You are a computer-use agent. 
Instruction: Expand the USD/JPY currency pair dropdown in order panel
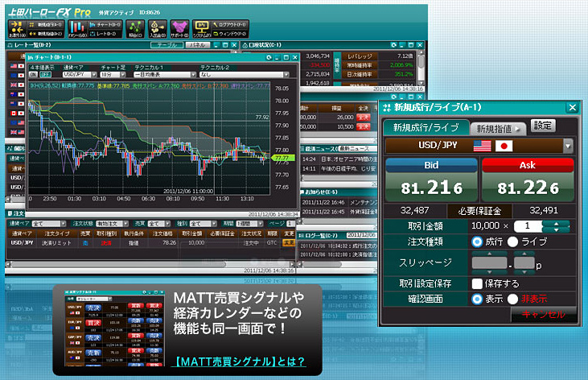pyautogui.click(x=568, y=147)
